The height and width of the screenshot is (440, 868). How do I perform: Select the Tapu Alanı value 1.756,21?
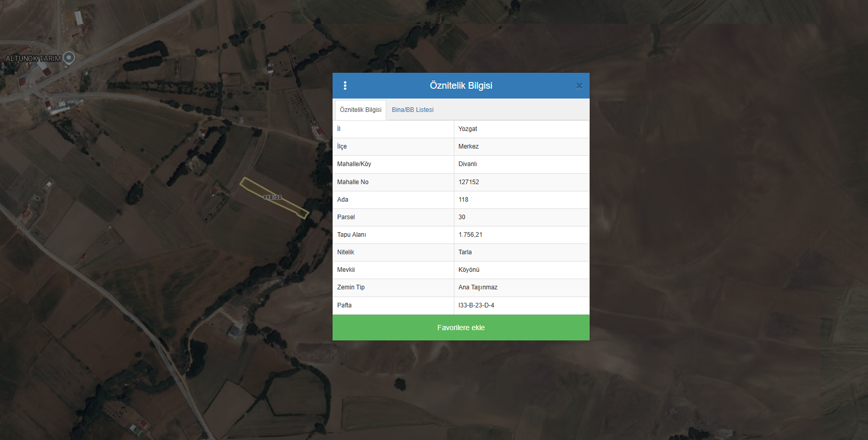pyautogui.click(x=470, y=235)
